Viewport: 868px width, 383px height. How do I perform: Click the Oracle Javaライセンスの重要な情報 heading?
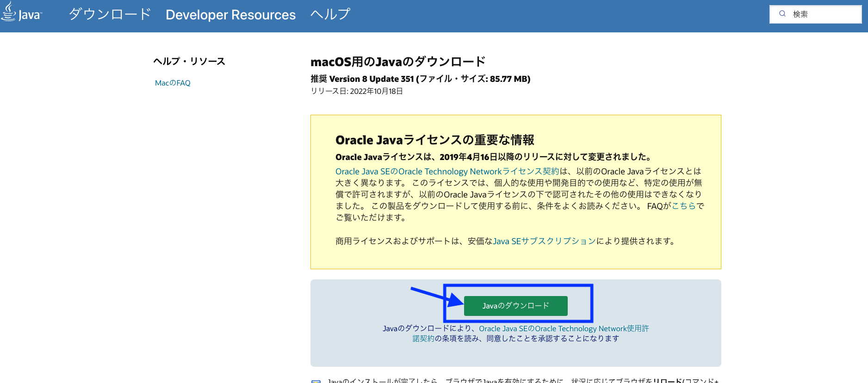(435, 140)
